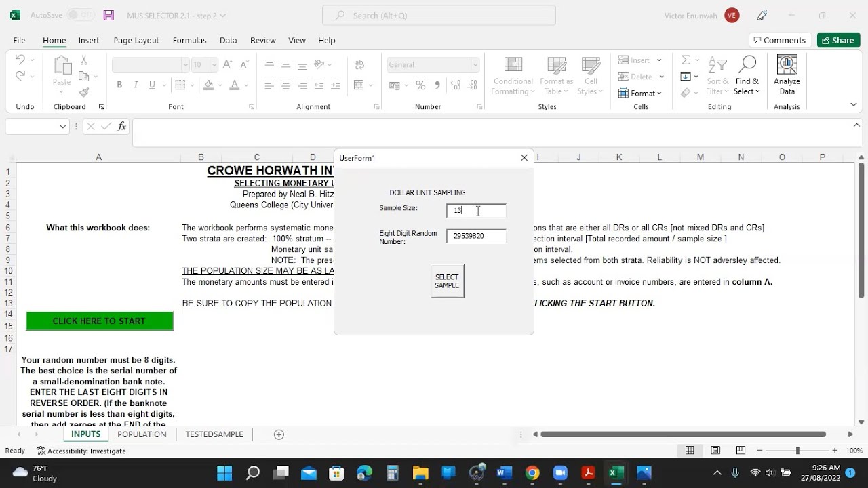Open the font size dropdown
The width and height of the screenshot is (868, 488).
(214, 64)
